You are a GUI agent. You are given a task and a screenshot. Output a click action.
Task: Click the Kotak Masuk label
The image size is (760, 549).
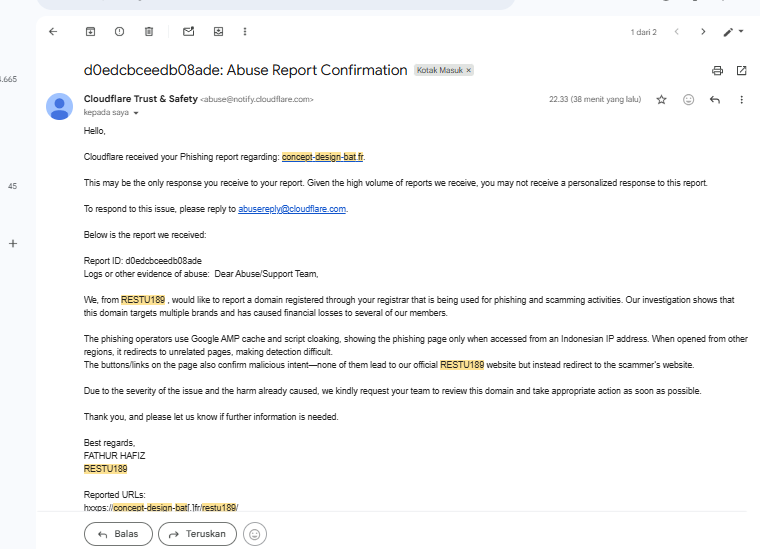(440, 70)
